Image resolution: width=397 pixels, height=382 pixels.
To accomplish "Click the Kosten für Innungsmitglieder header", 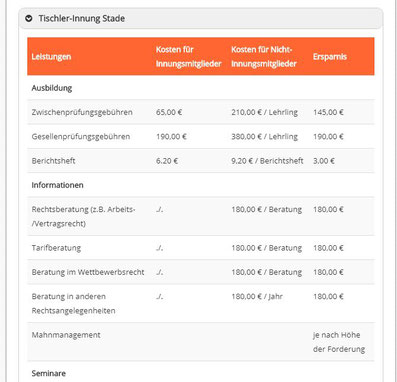I will [189, 56].
